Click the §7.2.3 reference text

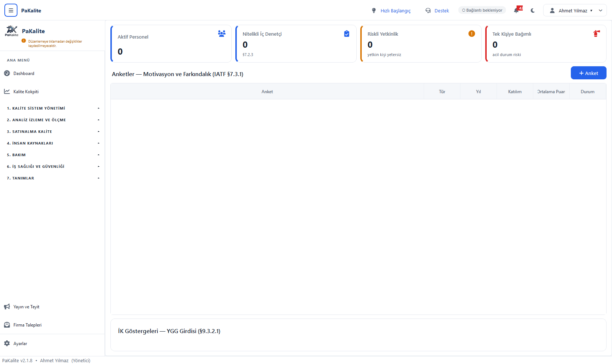click(x=248, y=55)
